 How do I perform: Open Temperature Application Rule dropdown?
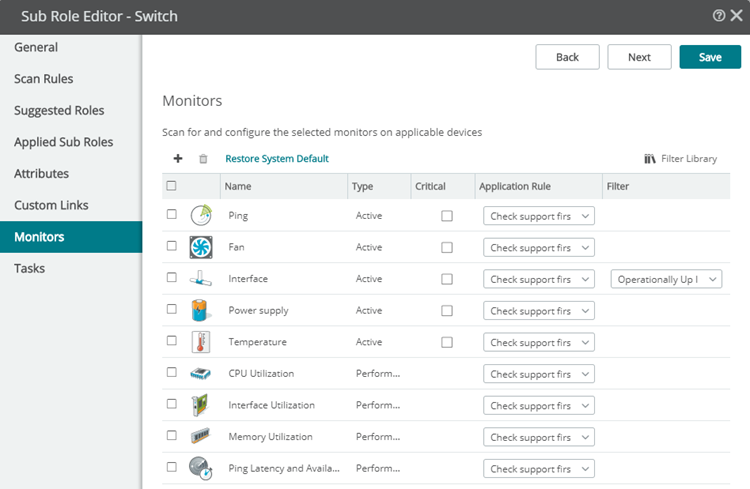539,342
